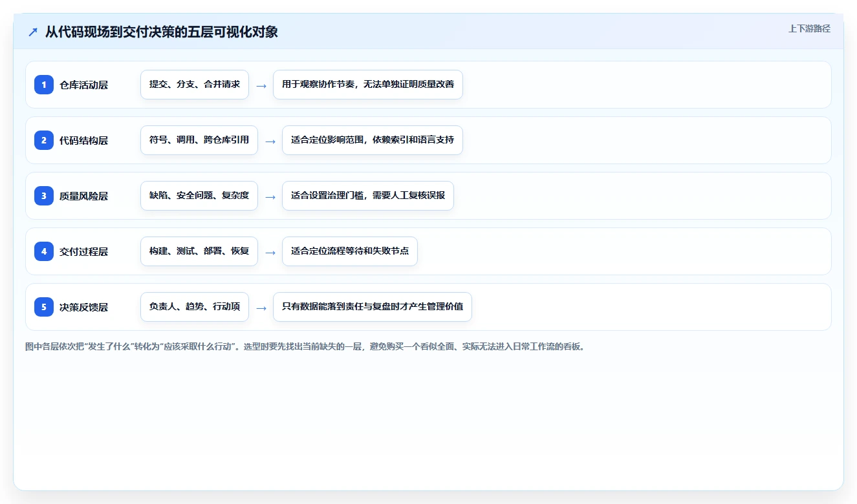Click the arrow in the 代码结构层 row
Image resolution: width=857 pixels, height=504 pixels.
(270, 141)
